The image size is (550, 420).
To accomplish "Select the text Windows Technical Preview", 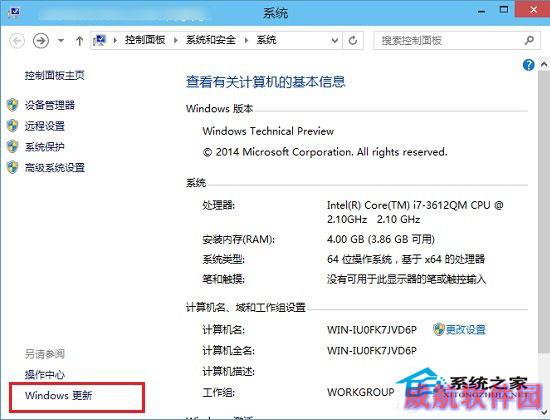I will pos(268,132).
